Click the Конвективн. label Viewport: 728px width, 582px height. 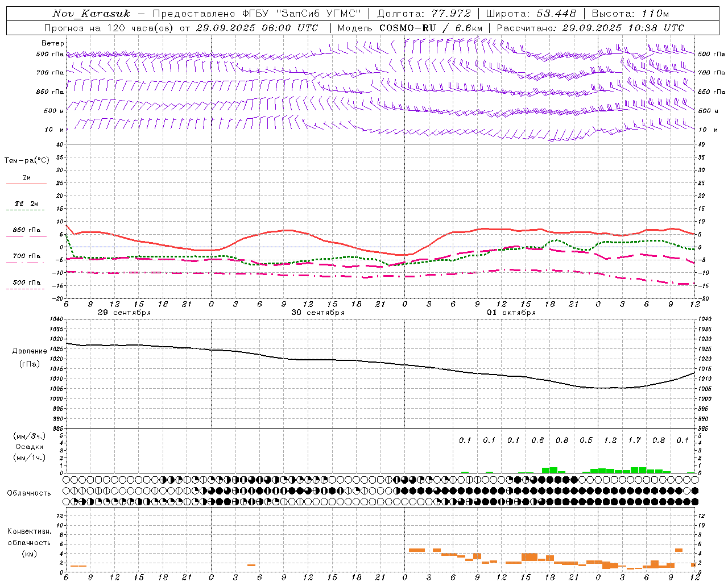coord(29,531)
